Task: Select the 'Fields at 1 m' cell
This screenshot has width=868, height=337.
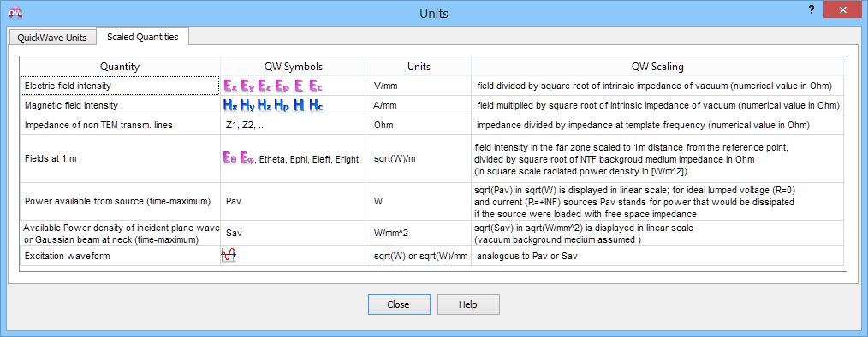Action: click(x=120, y=159)
